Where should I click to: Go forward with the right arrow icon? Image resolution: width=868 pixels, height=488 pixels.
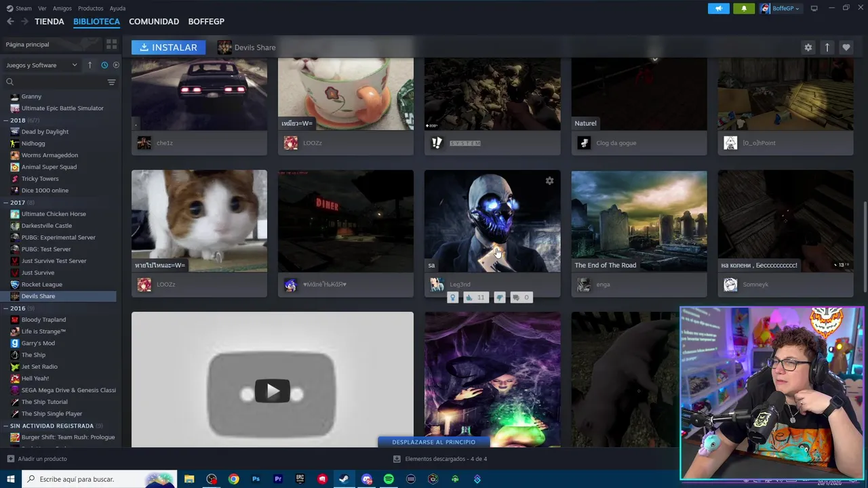coord(24,22)
